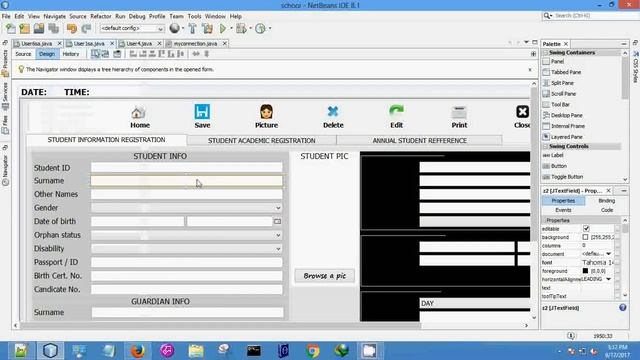640x360 pixels.
Task: Open Google Chrome from the taskbar
Action: 313,351
